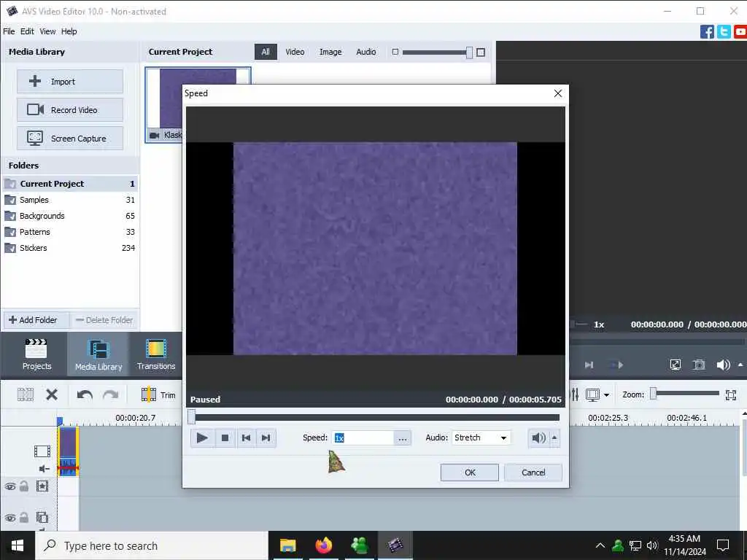This screenshot has height=560, width=747.
Task: Open the View menu
Action: (47, 31)
